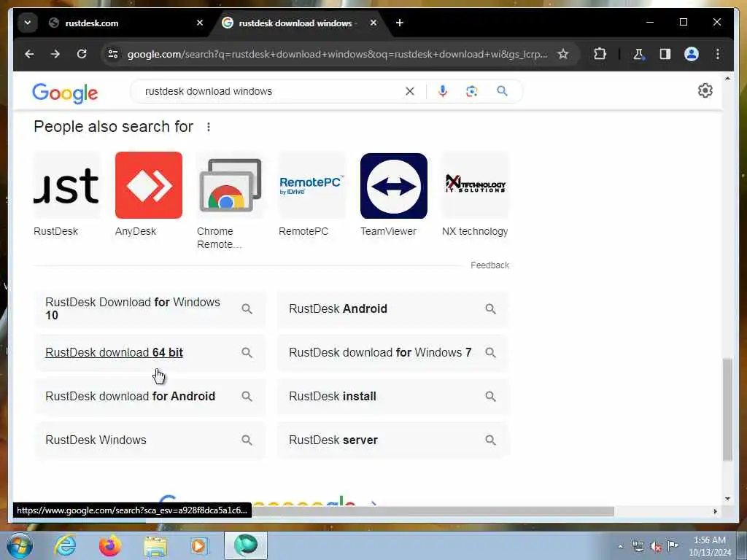
Task: Open the Windows Start button
Action: click(20, 545)
